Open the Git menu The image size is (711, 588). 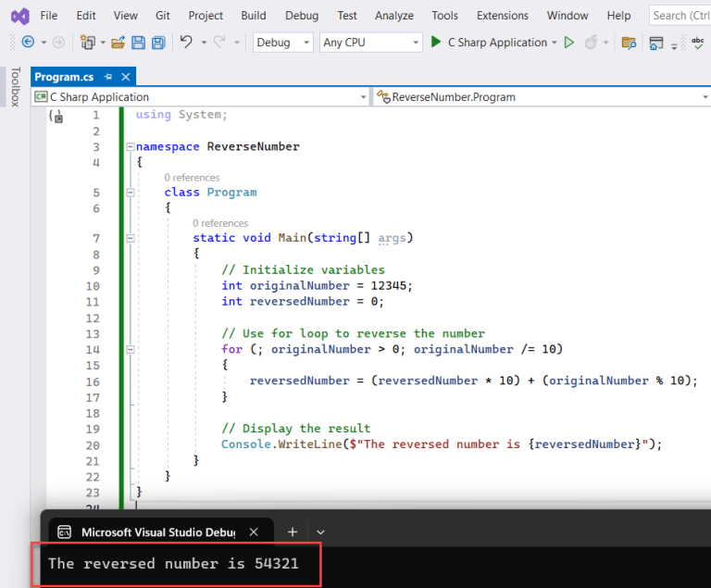tap(163, 16)
